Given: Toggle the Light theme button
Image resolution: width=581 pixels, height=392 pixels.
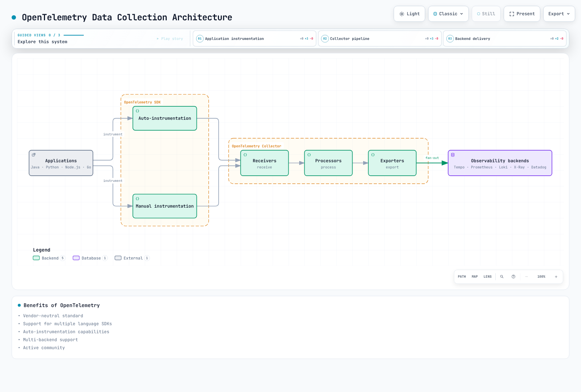Looking at the screenshot, I should tap(409, 14).
